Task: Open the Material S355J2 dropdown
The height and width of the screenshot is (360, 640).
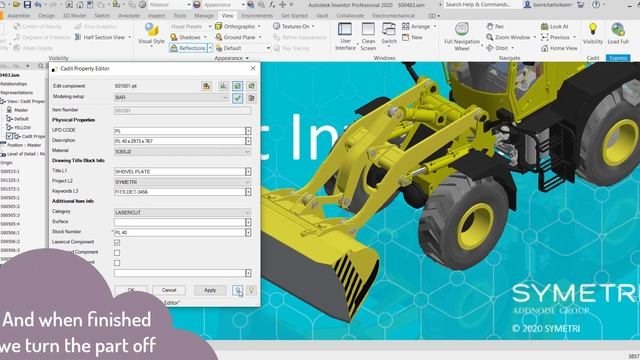Action: pos(182,151)
